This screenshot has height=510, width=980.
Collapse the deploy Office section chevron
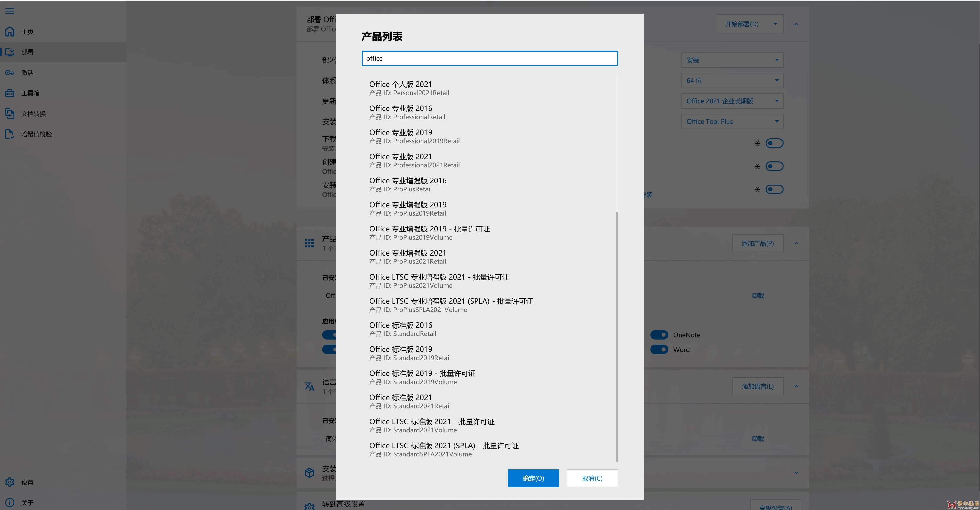coord(796,24)
